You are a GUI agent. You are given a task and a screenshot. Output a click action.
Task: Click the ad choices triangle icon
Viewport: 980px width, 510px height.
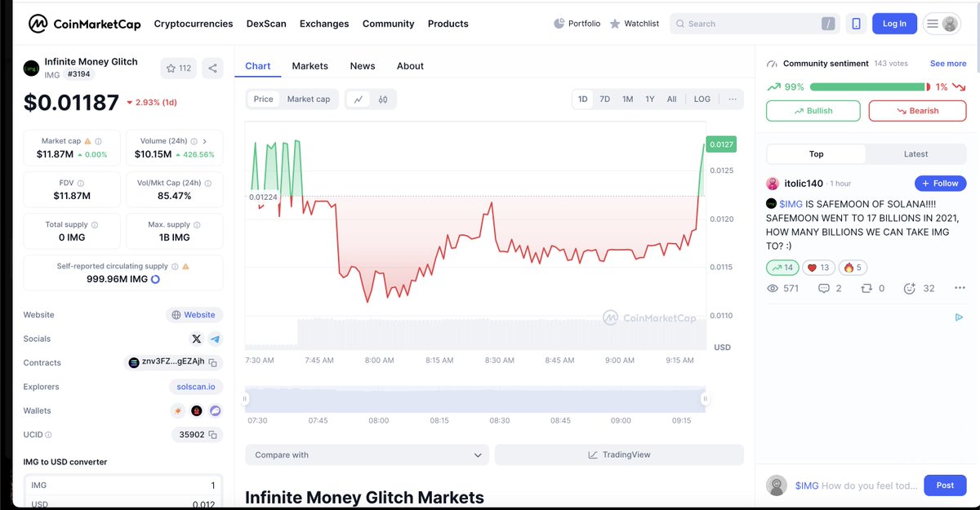point(960,317)
